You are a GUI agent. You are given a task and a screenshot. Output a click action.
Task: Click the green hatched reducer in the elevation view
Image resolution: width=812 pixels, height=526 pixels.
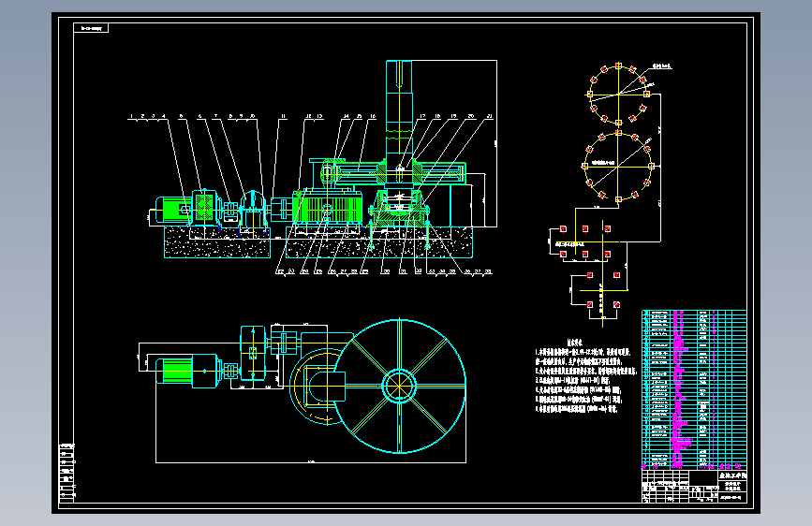tap(327, 208)
